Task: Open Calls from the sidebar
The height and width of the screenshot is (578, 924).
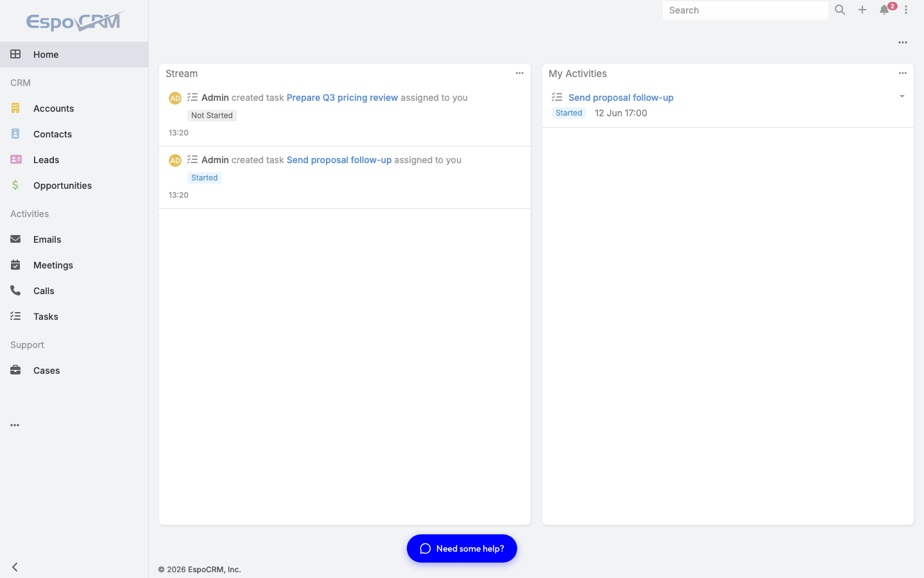Action: point(74,291)
